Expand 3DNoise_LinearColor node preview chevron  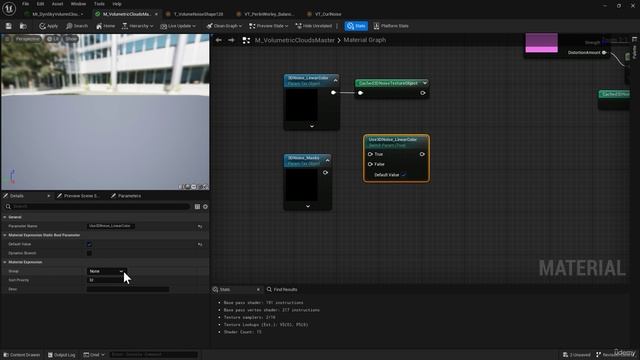[312, 126]
